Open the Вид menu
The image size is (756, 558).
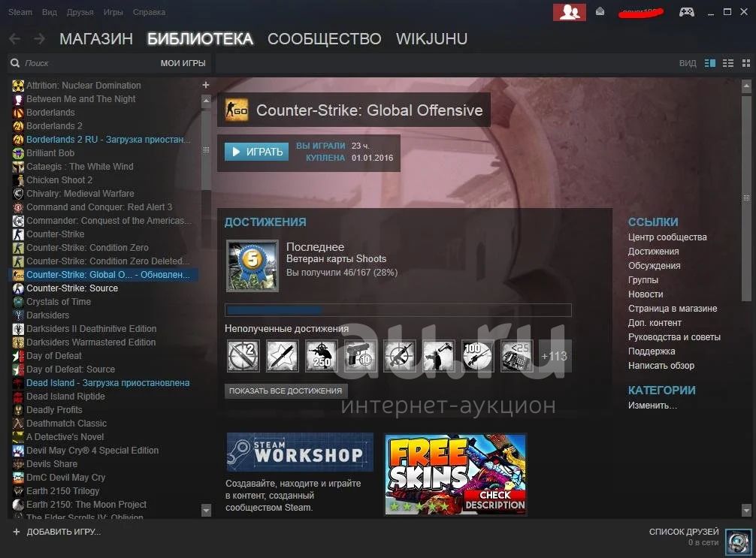click(49, 12)
